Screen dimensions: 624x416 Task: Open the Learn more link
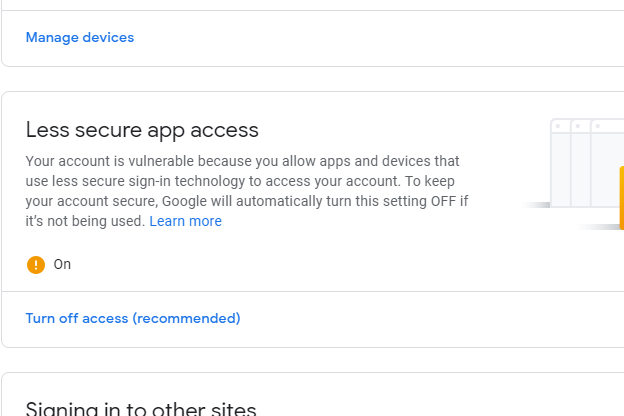tap(185, 221)
